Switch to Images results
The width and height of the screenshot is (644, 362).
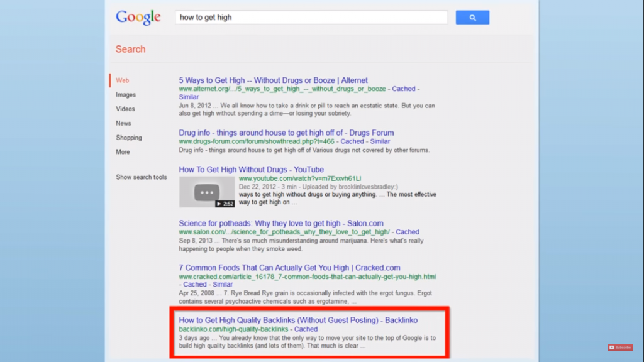click(x=126, y=95)
